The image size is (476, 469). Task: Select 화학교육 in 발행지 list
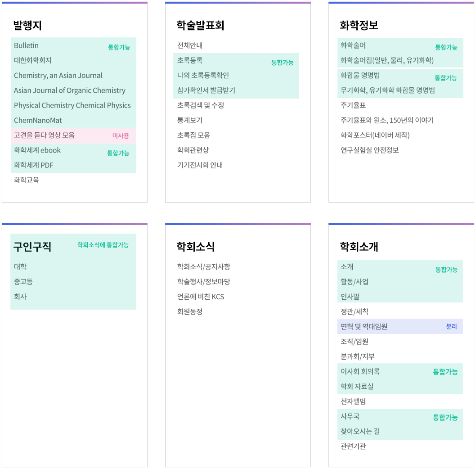(x=27, y=180)
